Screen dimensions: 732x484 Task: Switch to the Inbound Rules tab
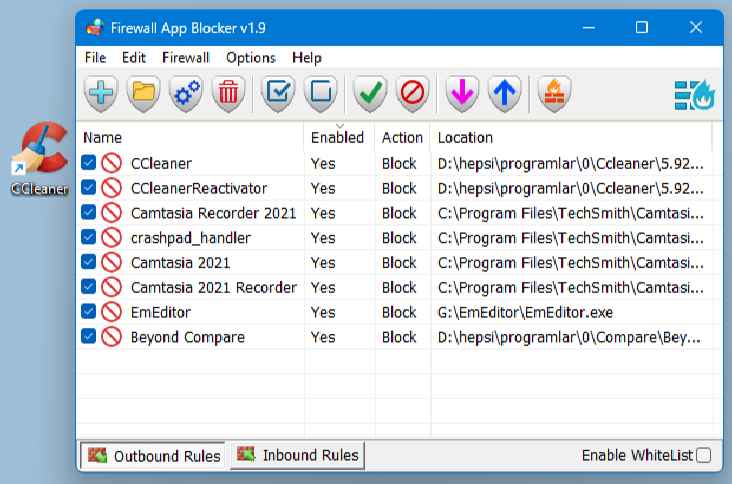[x=297, y=456]
